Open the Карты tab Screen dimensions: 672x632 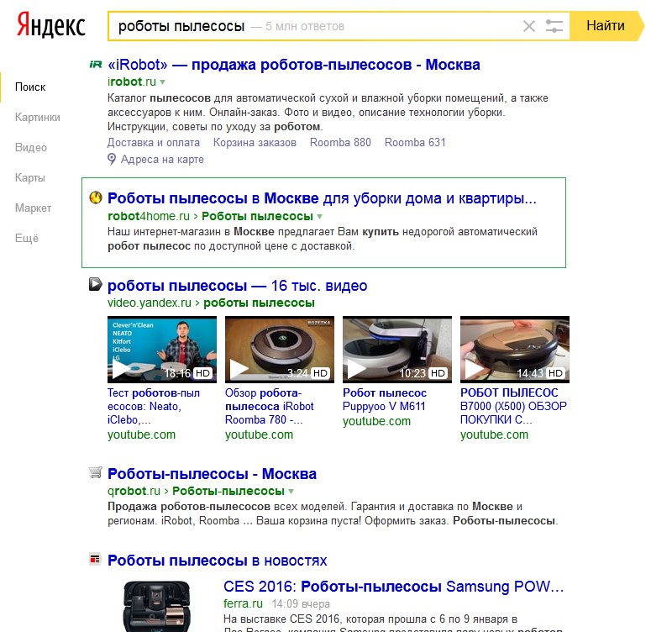[30, 177]
